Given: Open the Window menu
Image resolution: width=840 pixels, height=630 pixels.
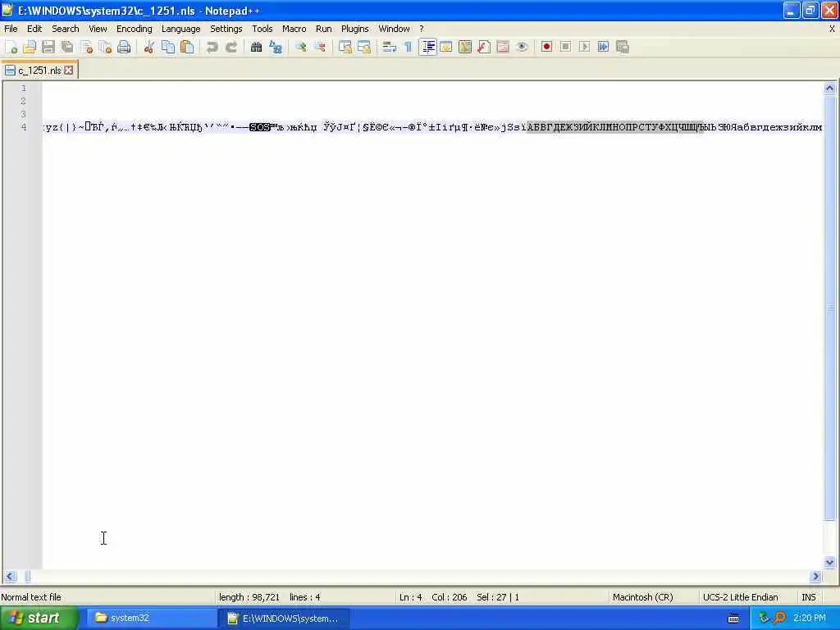Looking at the screenshot, I should 395,29.
